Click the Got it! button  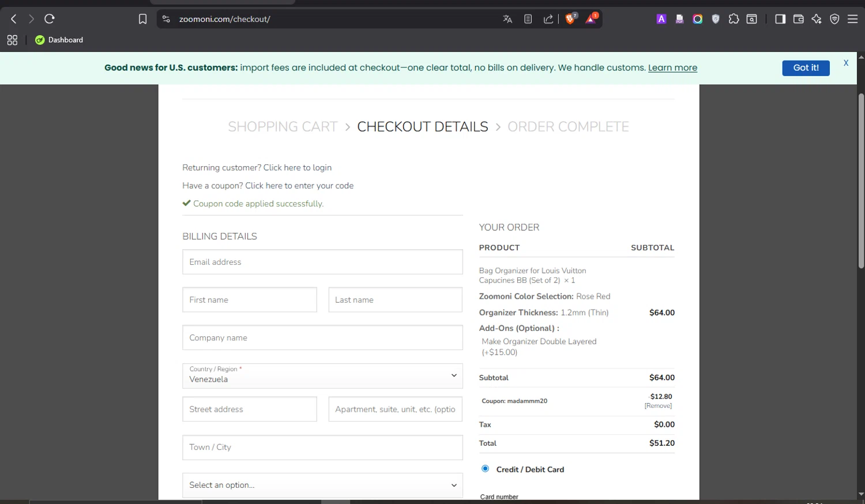(806, 68)
